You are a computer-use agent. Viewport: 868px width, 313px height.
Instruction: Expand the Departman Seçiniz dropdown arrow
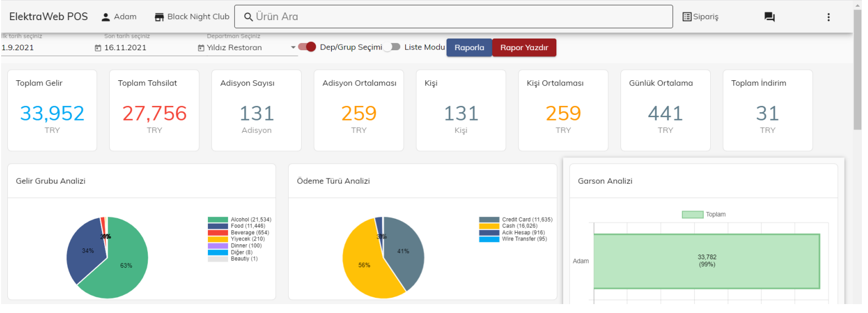click(x=293, y=47)
